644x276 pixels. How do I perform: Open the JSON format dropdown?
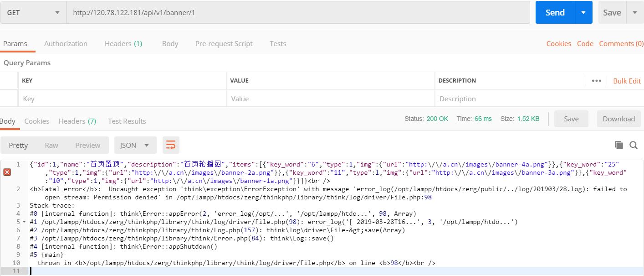[x=135, y=145]
